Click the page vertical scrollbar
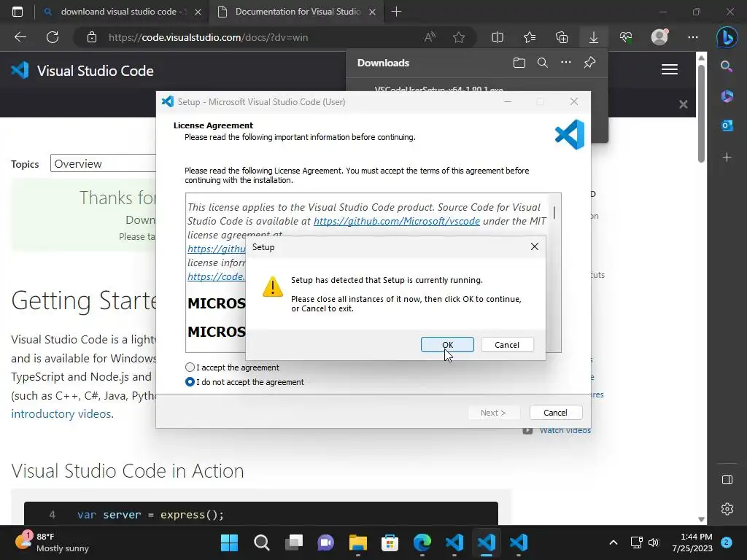Screen dimensions: 747x560 (701, 113)
